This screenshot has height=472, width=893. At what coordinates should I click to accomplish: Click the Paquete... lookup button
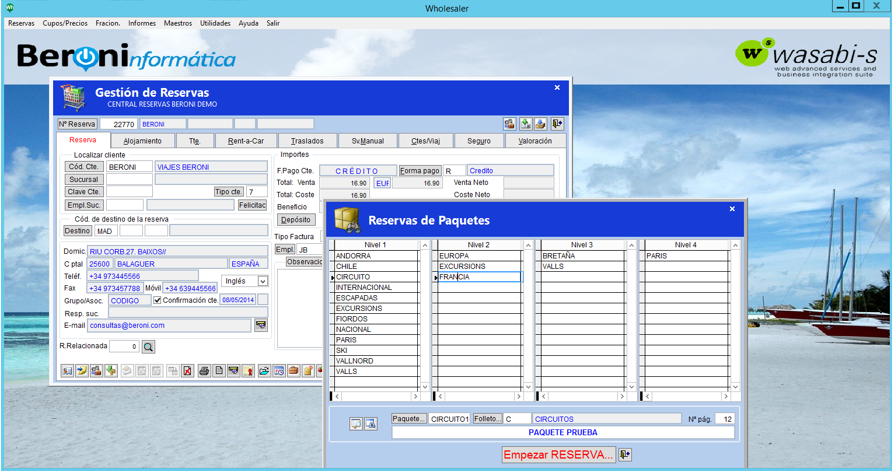point(409,419)
